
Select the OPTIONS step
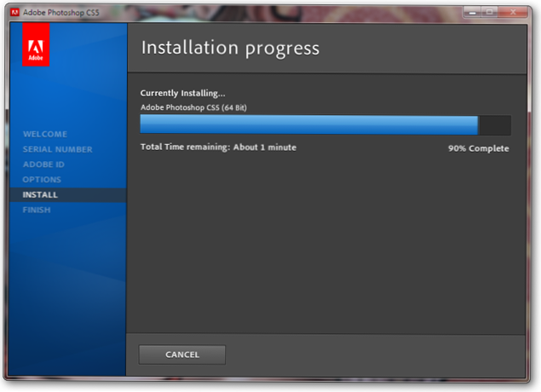[x=42, y=180]
